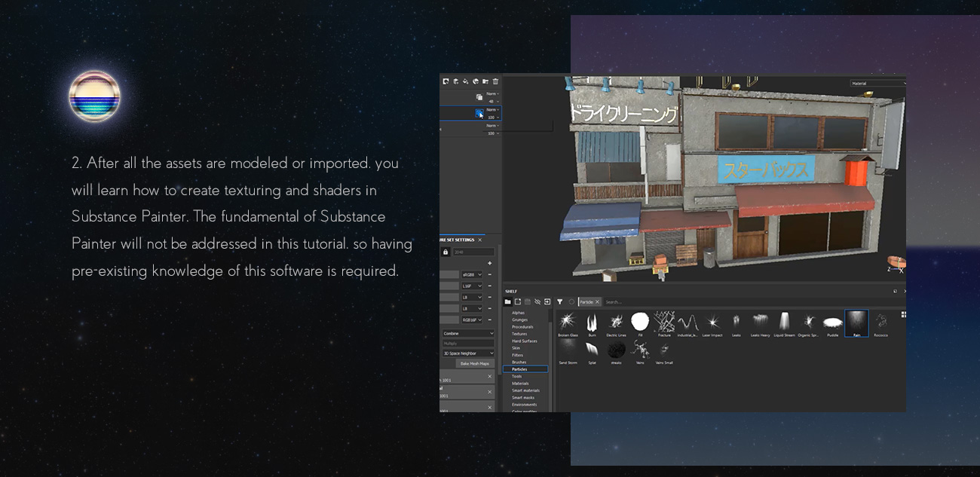Screen dimensions: 980x477
Task: Open the RGB16F channel format dropdown
Action: [x=472, y=320]
